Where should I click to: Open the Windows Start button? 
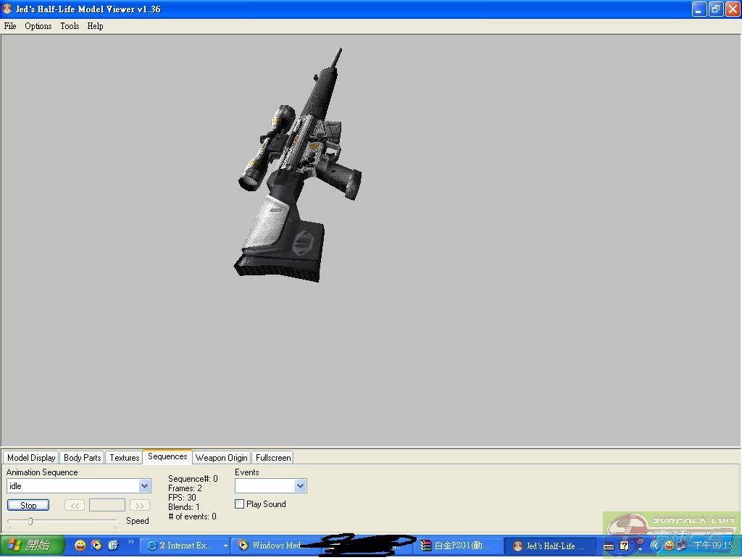tap(32, 546)
